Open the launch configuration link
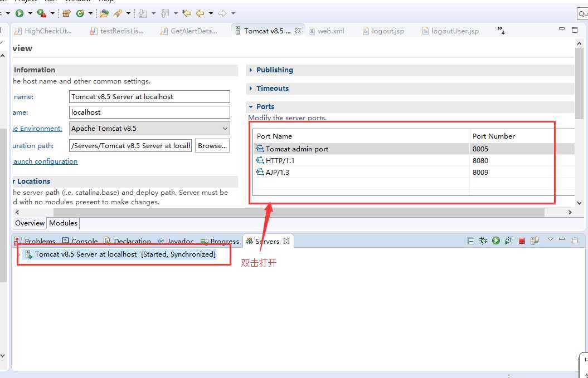This screenshot has height=378, width=588. tap(45, 161)
